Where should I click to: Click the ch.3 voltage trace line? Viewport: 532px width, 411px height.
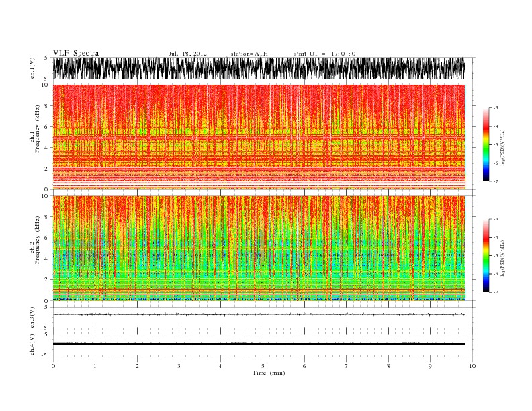coord(259,314)
